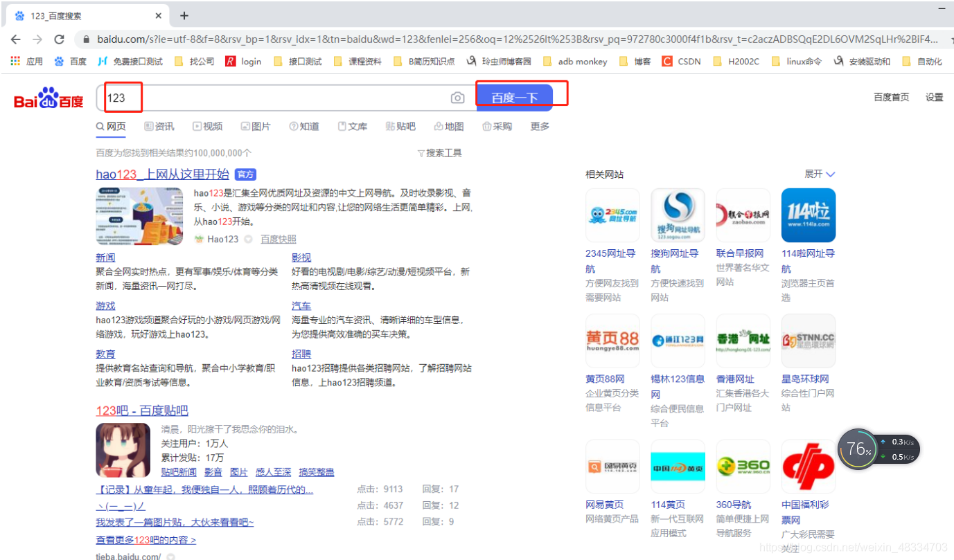Open the adb monkey bookmark folder

click(x=575, y=61)
